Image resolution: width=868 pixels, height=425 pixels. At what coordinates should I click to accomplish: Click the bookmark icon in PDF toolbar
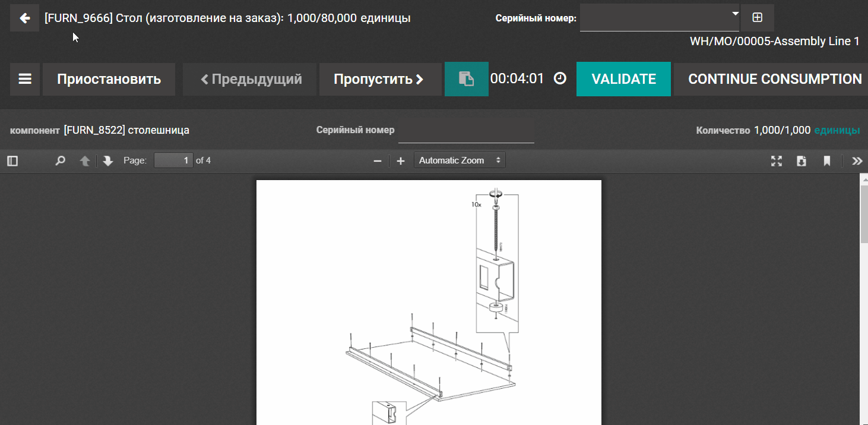coord(827,160)
